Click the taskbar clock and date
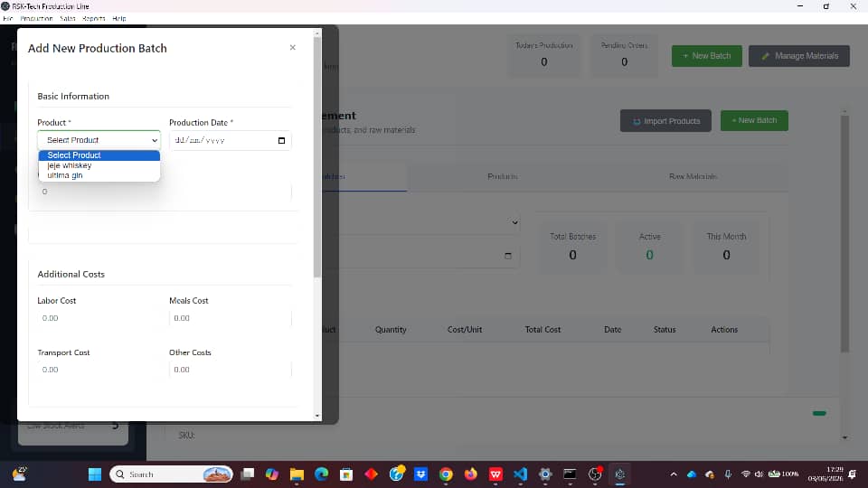Image resolution: width=868 pixels, height=488 pixels. (x=825, y=474)
